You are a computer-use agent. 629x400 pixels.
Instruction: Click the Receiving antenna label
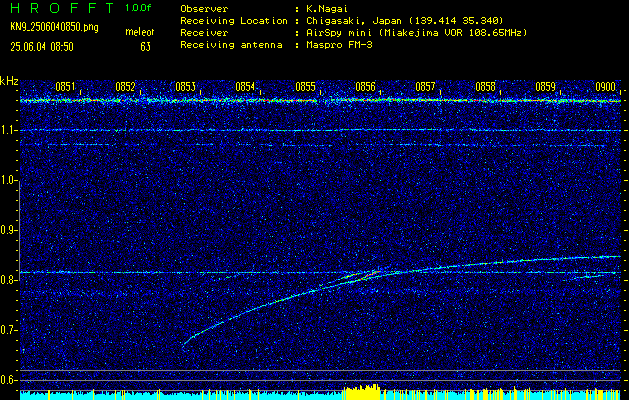(231, 45)
